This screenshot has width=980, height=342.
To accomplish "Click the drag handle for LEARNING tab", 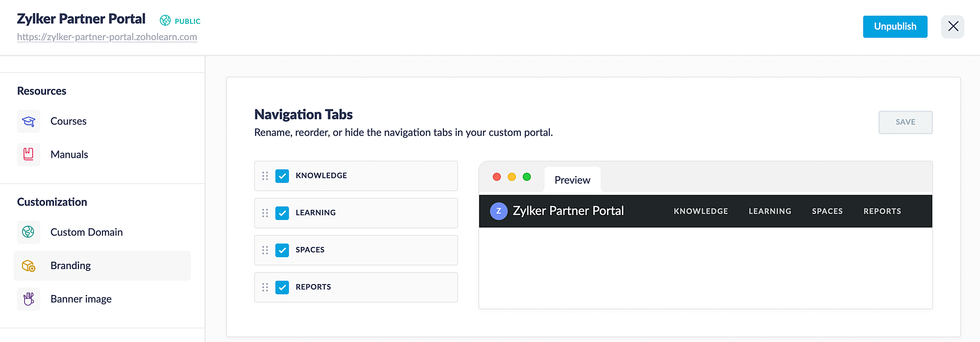I will click(265, 213).
